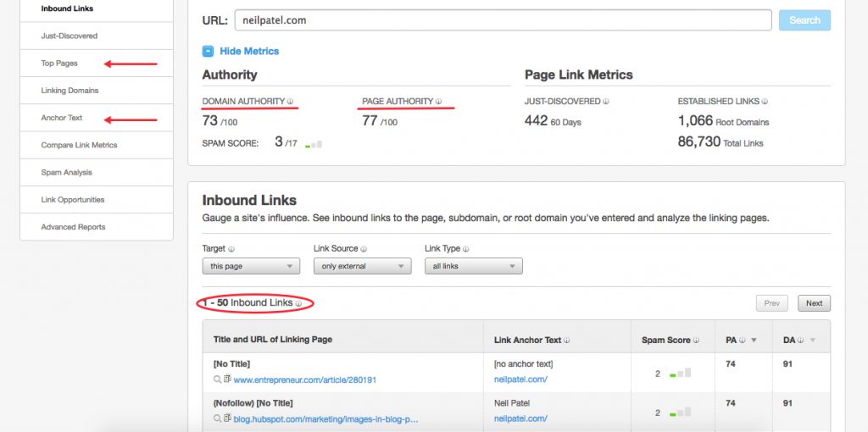Click the Link Anchor Text info icon
The image size is (868, 432).
[x=567, y=341]
